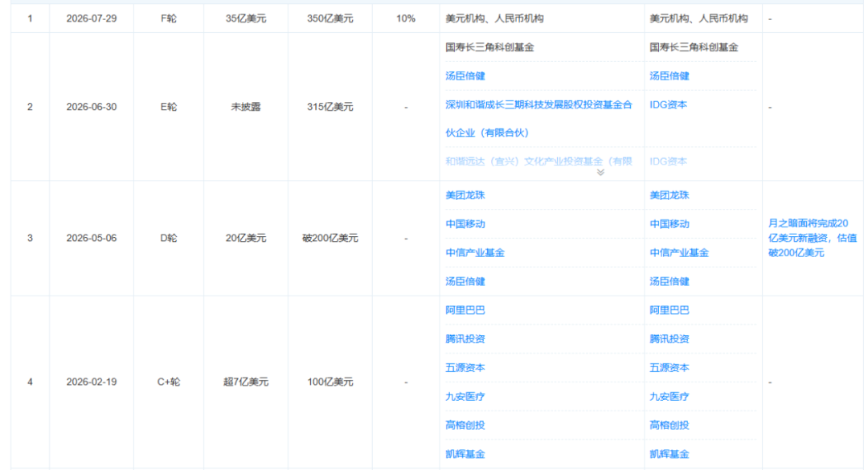Select the F轮 round cell
The image size is (868, 470).
pyautogui.click(x=169, y=18)
